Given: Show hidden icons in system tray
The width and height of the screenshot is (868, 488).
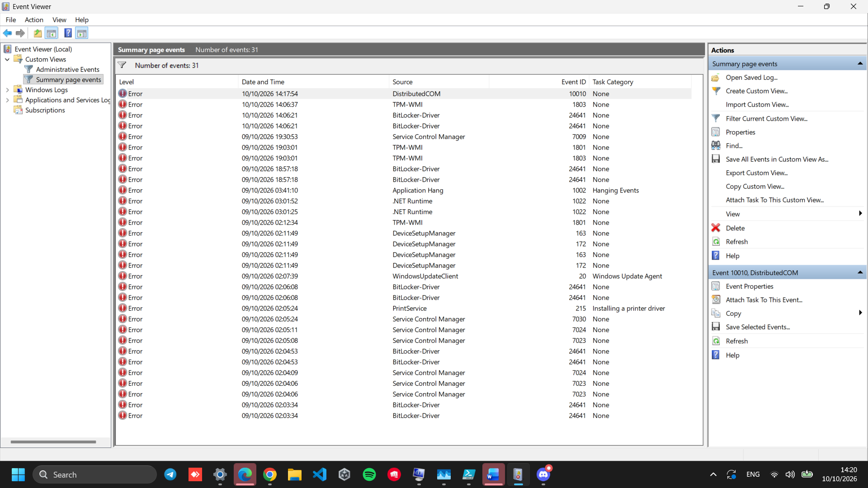Looking at the screenshot, I should [713, 474].
